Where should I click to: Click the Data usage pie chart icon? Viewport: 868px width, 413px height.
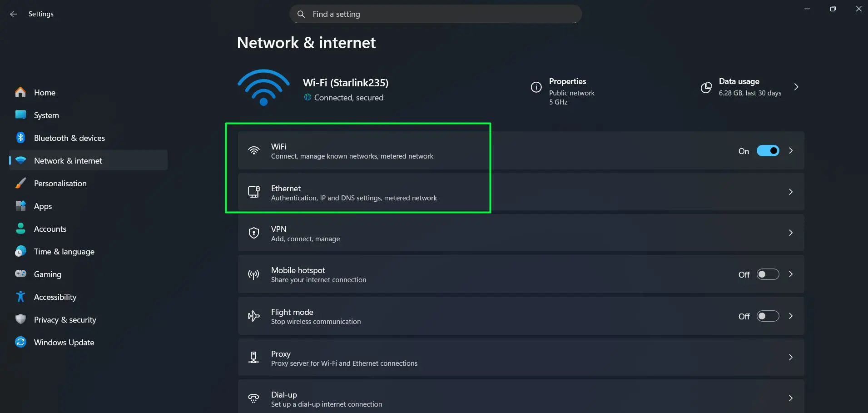coord(706,87)
